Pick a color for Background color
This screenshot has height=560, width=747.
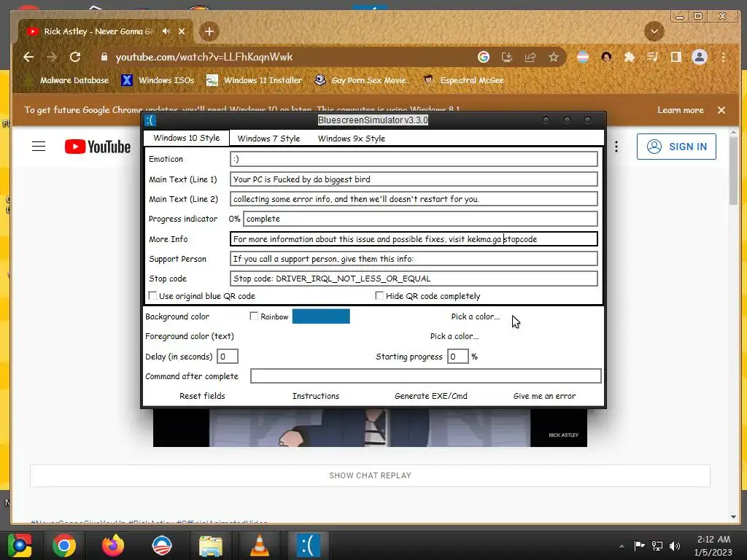click(476, 316)
